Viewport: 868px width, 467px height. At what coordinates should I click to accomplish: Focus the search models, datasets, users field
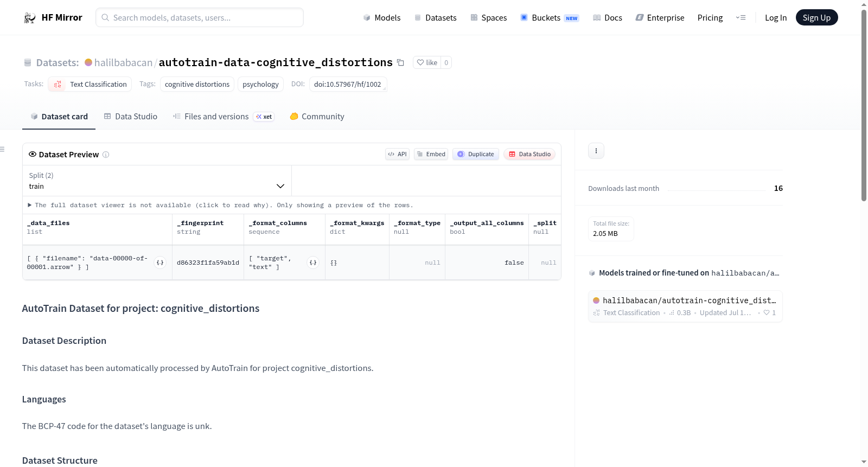[x=200, y=17]
